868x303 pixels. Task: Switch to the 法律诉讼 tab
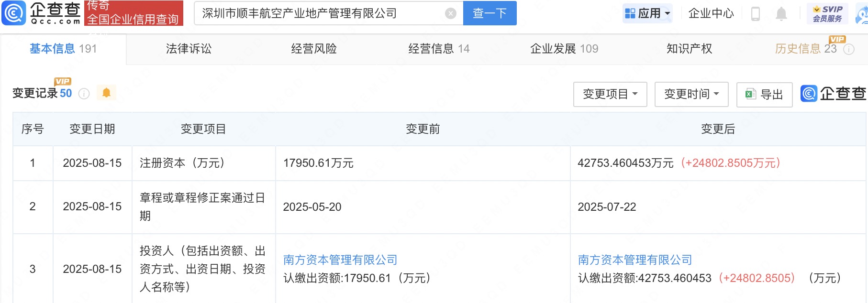[x=189, y=49]
